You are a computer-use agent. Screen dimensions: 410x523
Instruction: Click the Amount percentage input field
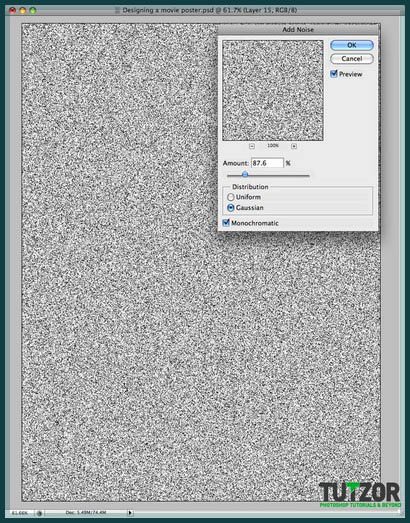pyautogui.click(x=267, y=163)
